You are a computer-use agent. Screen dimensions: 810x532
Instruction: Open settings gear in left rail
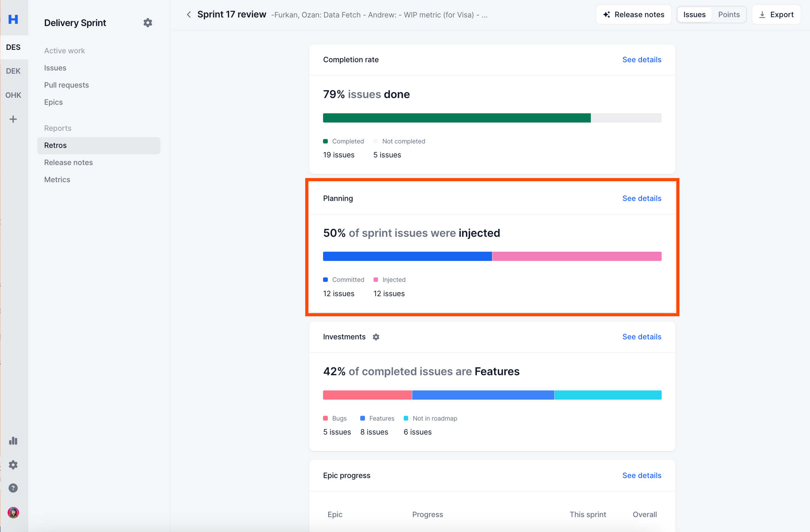tap(13, 465)
